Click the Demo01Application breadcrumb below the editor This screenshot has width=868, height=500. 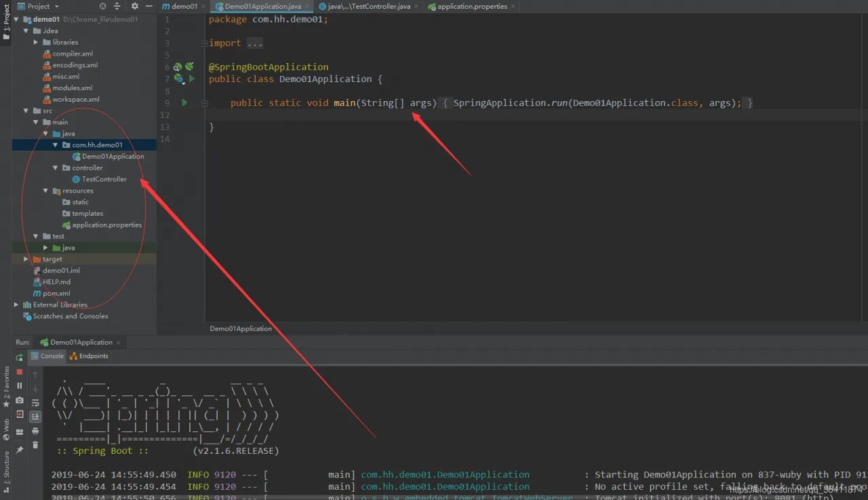coord(241,328)
